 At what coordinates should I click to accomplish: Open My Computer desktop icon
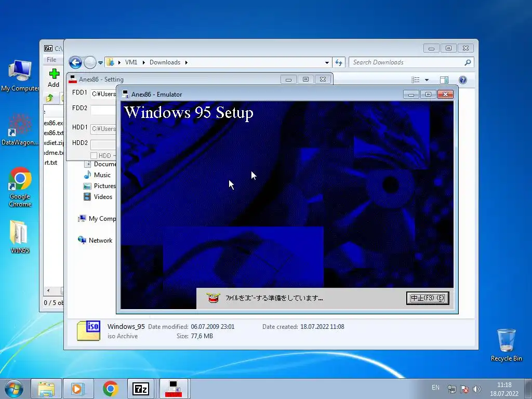[x=20, y=76]
